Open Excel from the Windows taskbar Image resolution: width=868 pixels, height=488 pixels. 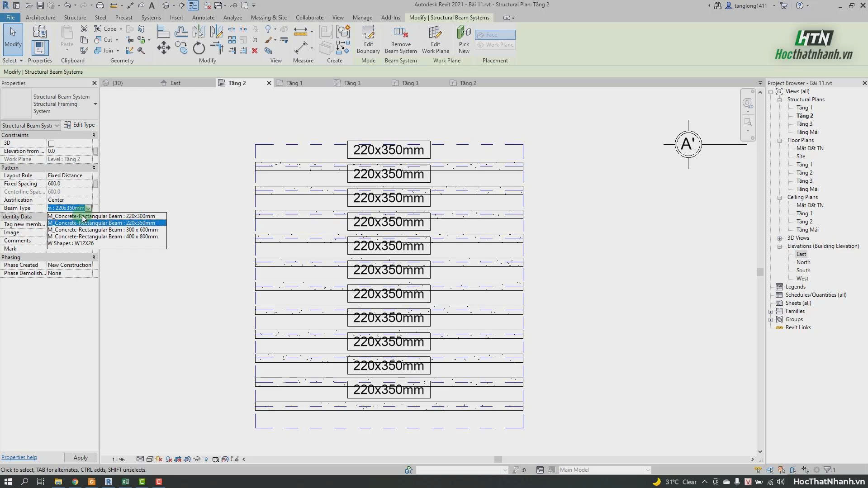(x=125, y=482)
